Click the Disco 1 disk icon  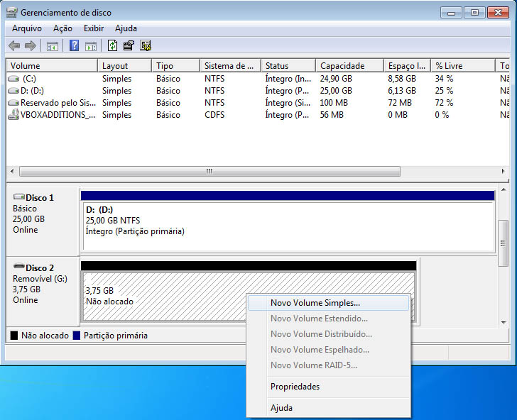pyautogui.click(x=18, y=197)
